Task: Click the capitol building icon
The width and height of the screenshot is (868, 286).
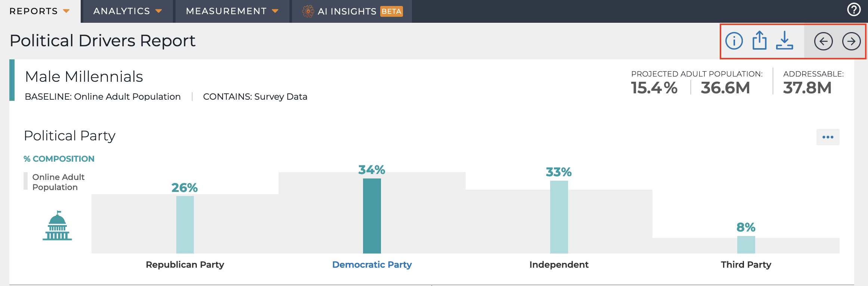Action: tap(57, 226)
